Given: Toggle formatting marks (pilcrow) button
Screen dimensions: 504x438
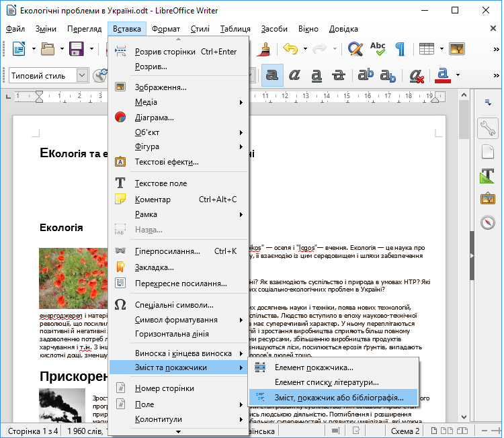Looking at the screenshot, I should pyautogui.click(x=400, y=49).
